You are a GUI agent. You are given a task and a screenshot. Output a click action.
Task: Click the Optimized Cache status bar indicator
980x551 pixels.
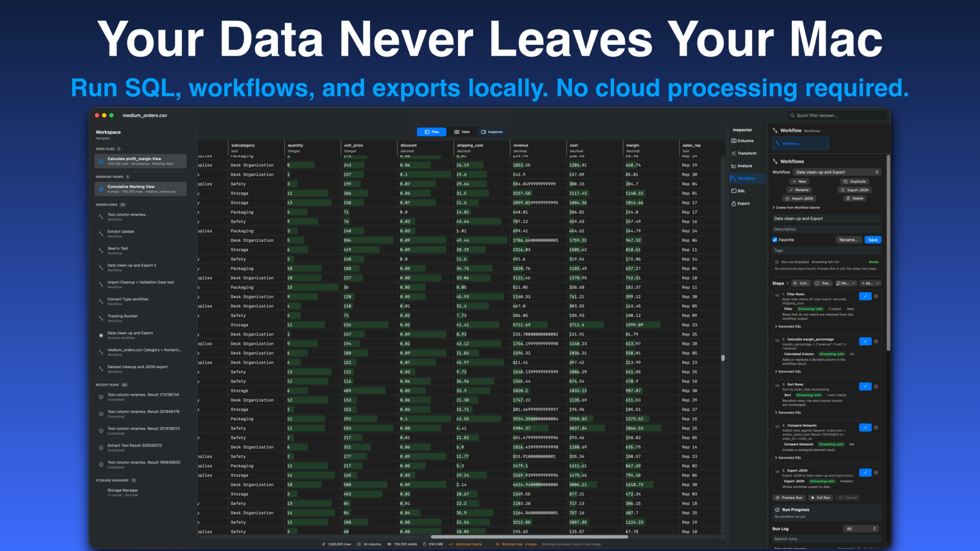(x=466, y=544)
